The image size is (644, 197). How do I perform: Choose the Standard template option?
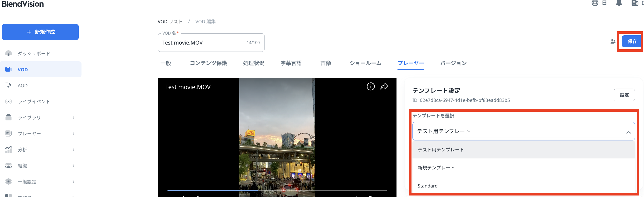click(427, 186)
